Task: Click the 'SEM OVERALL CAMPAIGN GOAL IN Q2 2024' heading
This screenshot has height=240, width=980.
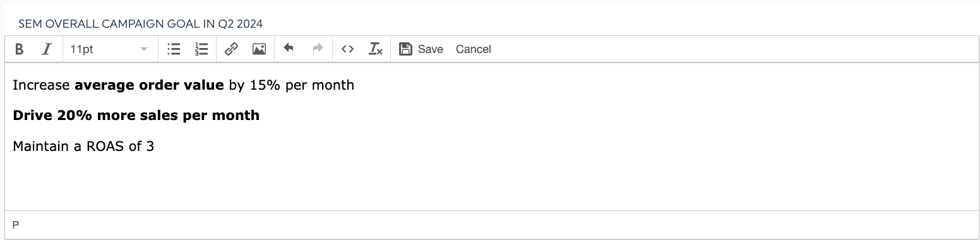Action: (x=140, y=24)
